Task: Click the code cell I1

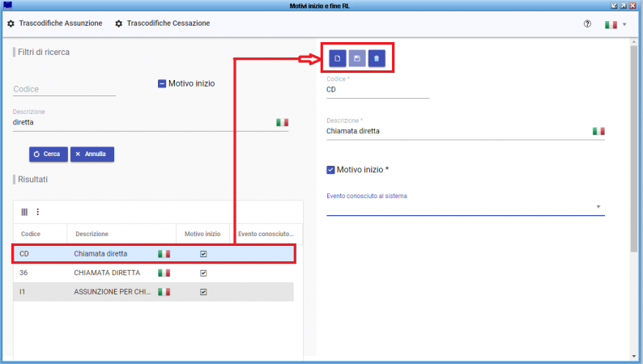Action: (22, 292)
